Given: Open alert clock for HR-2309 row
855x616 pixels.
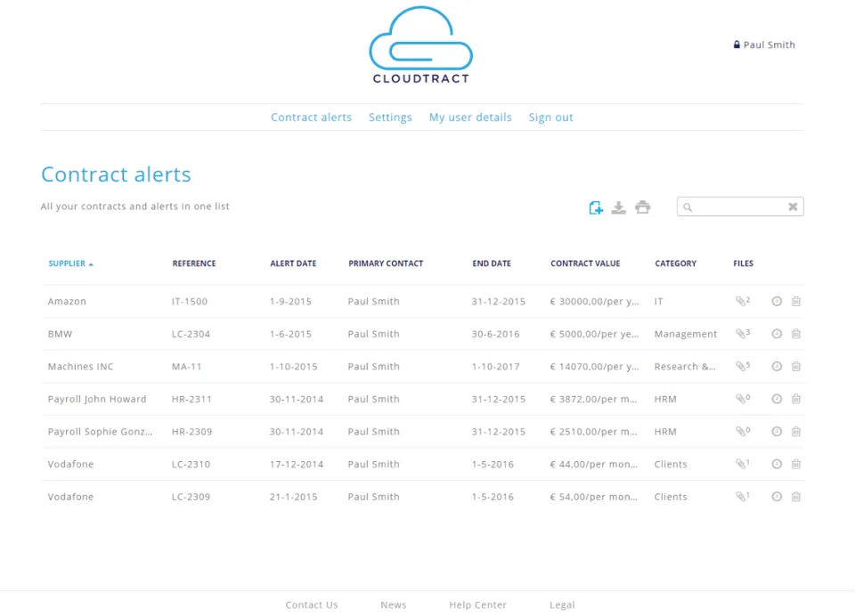Looking at the screenshot, I should click(777, 431).
